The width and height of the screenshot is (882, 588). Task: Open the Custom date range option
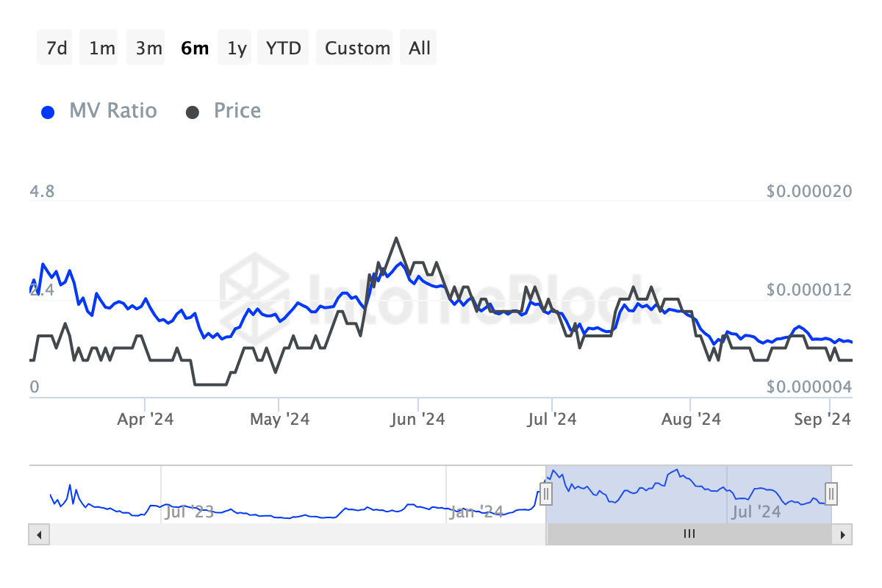[x=357, y=48]
